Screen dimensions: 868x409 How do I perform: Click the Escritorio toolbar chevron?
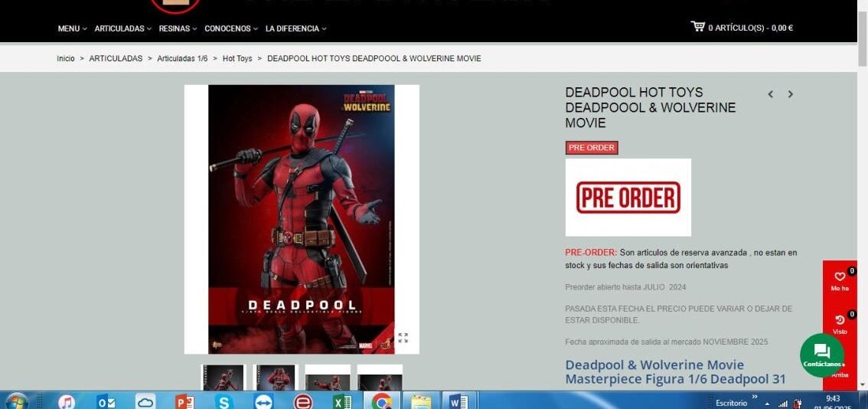[x=754, y=397]
